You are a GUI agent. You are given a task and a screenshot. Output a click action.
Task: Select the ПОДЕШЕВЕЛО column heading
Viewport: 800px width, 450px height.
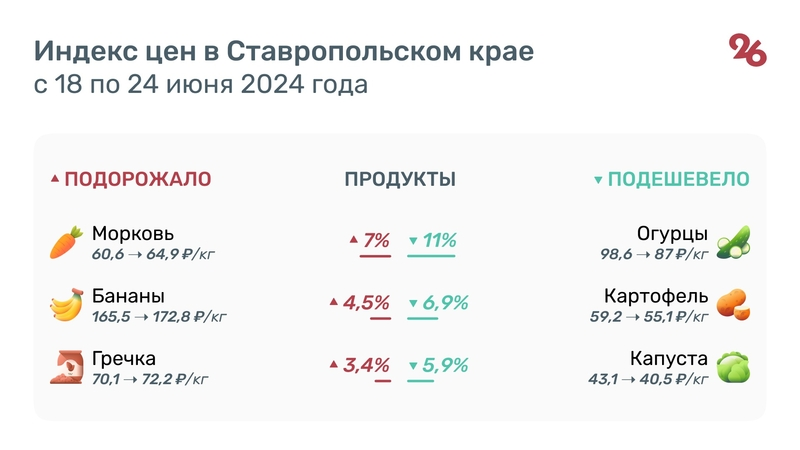pos(679,180)
